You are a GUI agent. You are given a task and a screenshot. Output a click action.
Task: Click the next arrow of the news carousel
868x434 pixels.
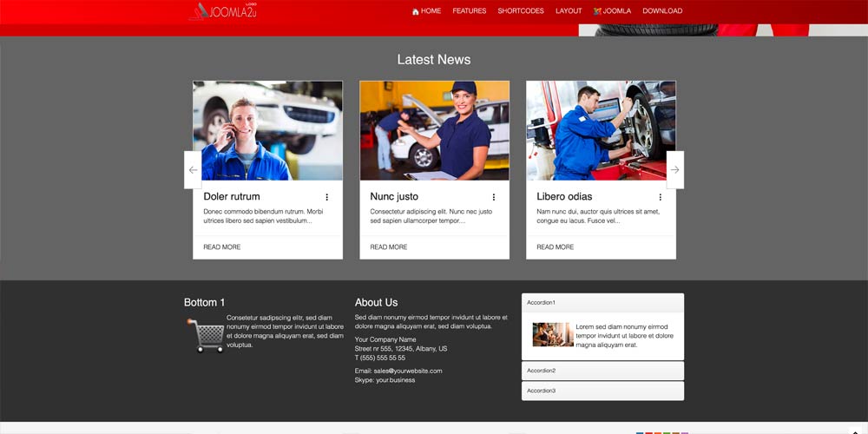coord(674,170)
